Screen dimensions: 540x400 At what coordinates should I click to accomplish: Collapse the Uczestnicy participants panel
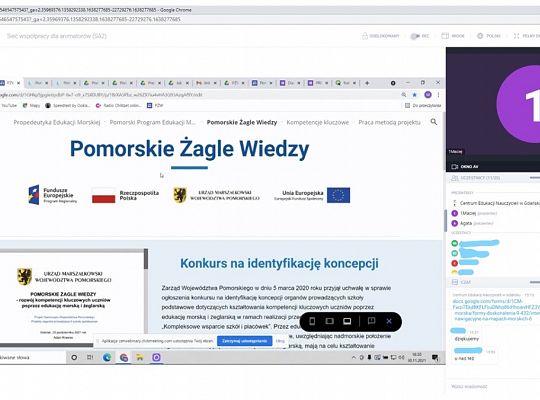[x=534, y=178]
